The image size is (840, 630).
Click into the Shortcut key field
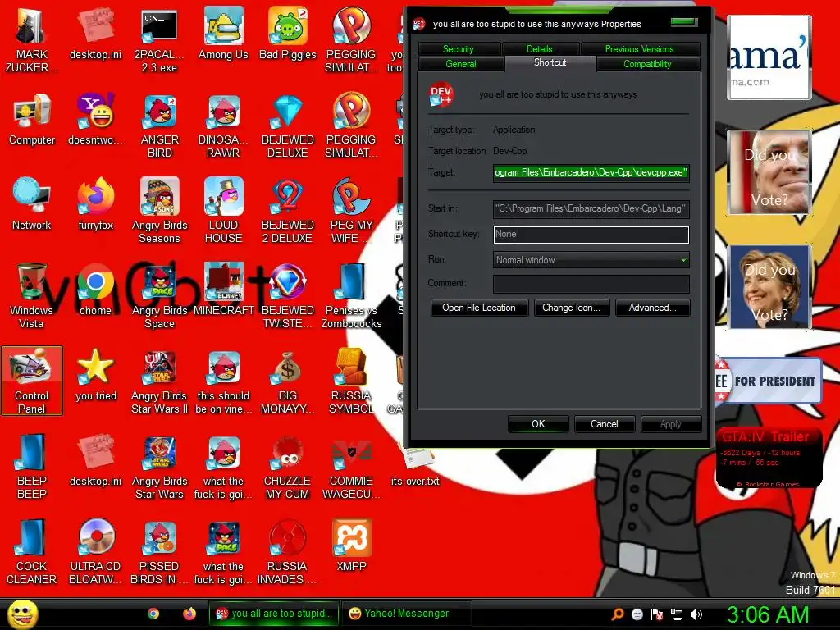tap(591, 234)
